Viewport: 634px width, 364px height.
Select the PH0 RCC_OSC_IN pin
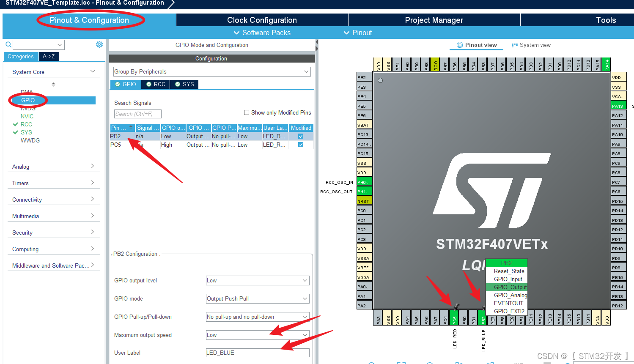pos(364,182)
